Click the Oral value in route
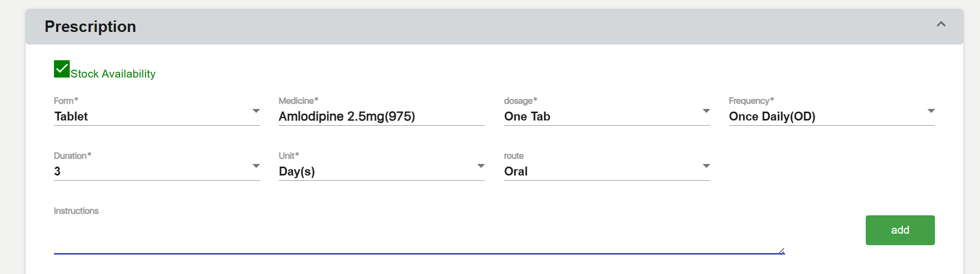Image resolution: width=980 pixels, height=274 pixels. pos(516,171)
